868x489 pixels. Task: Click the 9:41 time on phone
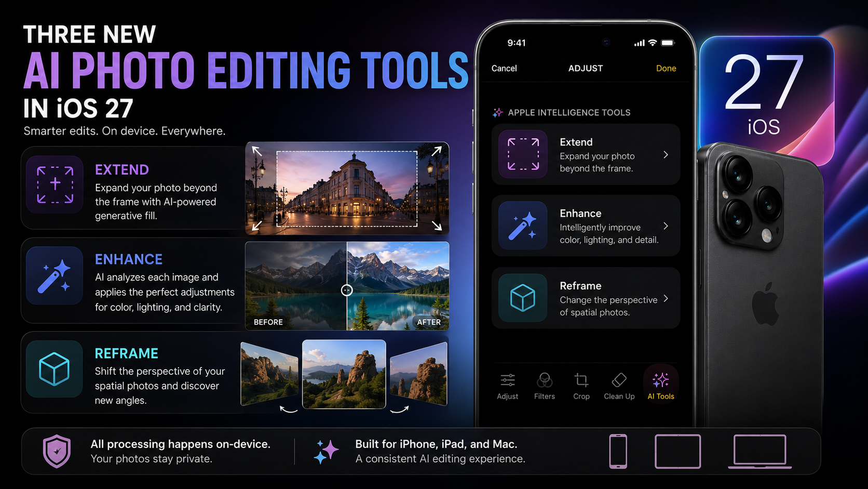click(x=517, y=43)
